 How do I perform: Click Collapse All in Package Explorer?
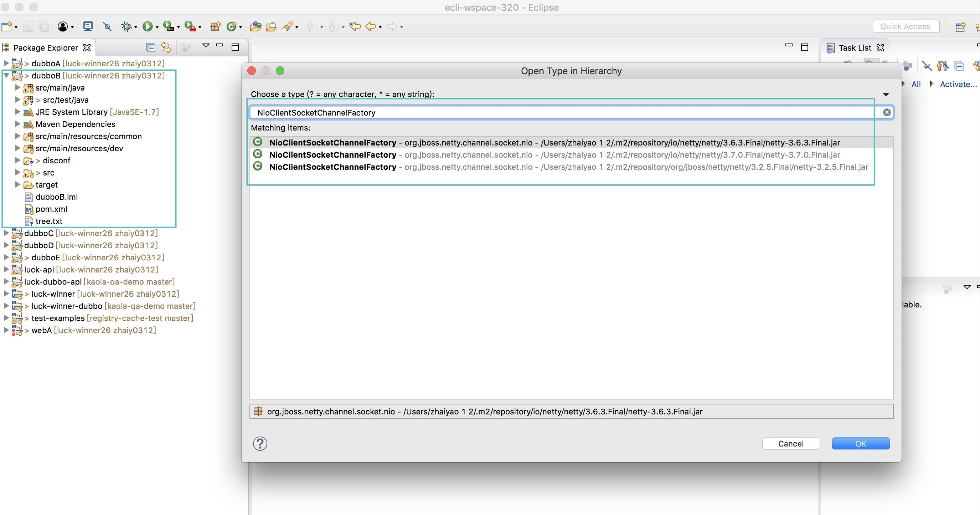click(151, 47)
